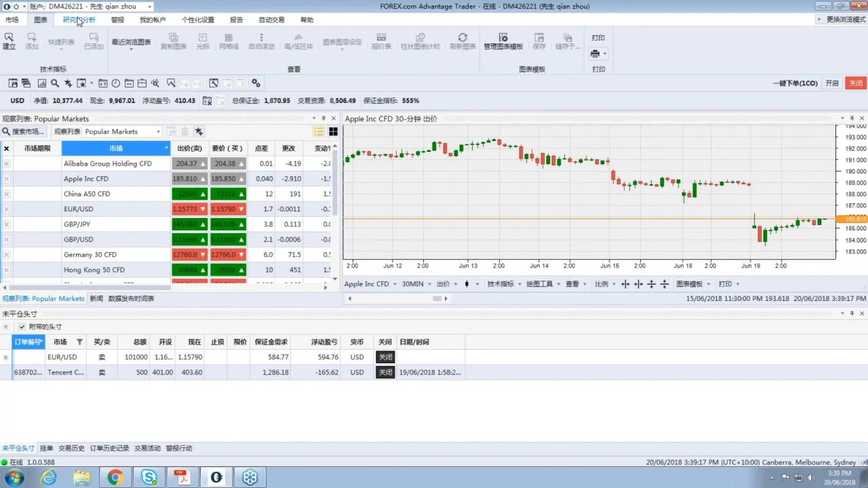
Task: Open the 研究与分析 tab
Action: pos(79,20)
